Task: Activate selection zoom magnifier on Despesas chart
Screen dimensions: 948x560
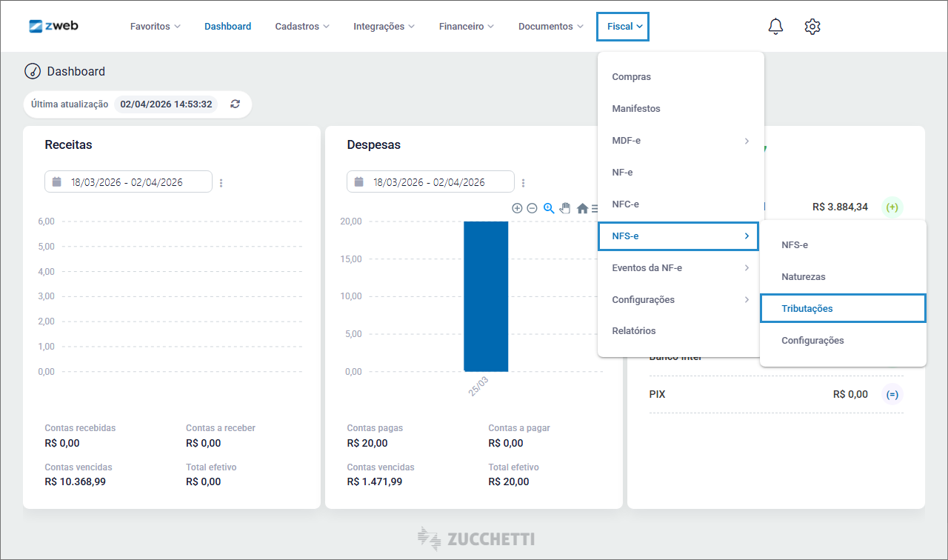Action: pyautogui.click(x=549, y=208)
